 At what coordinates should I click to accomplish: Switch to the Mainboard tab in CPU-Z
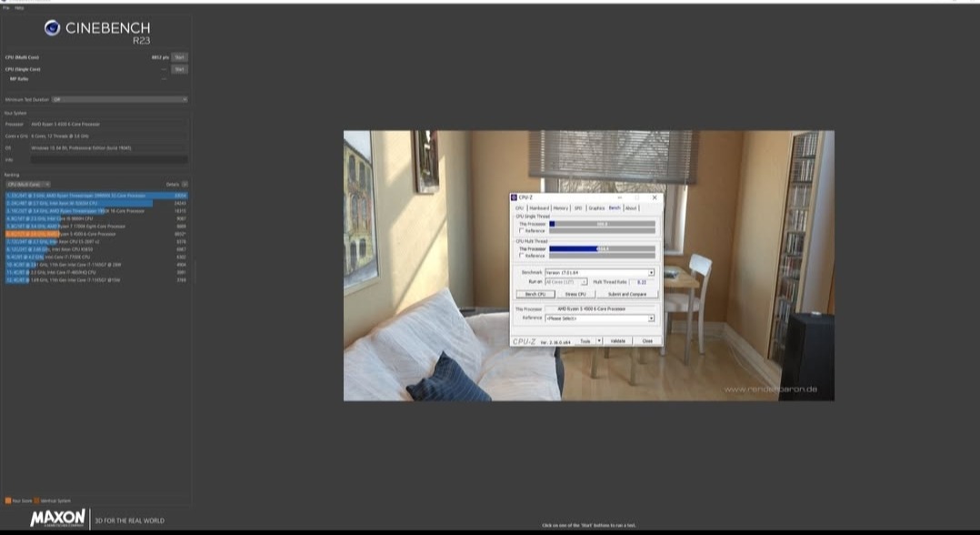[539, 207]
